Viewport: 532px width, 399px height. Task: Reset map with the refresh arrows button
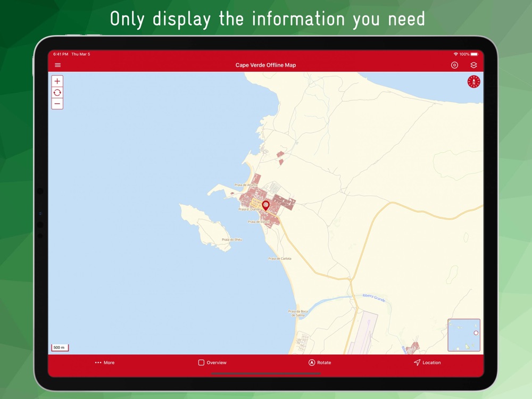pos(57,92)
